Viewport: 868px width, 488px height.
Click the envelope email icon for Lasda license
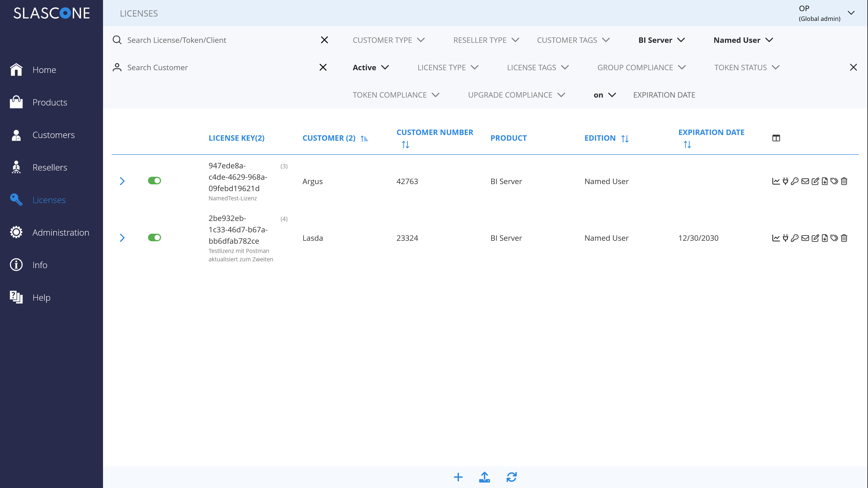point(805,238)
